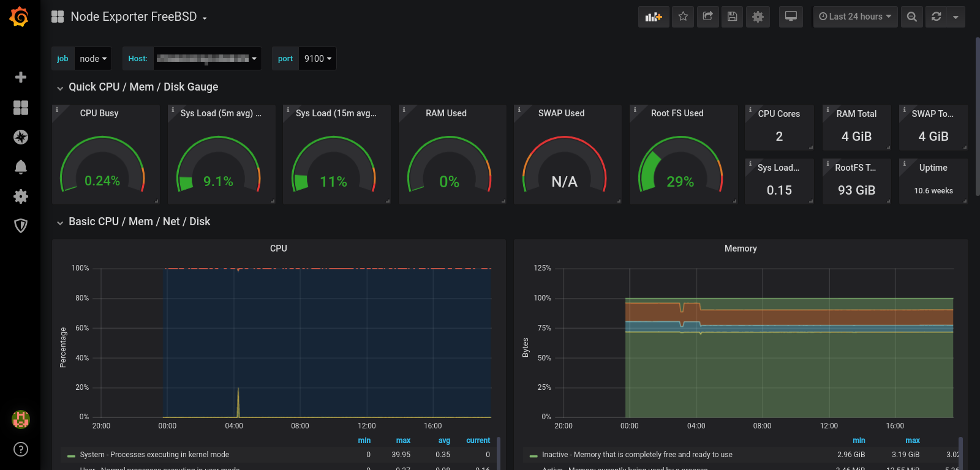Viewport: 980px width, 470px height.
Task: Open the job node dropdown
Action: pos(93,59)
